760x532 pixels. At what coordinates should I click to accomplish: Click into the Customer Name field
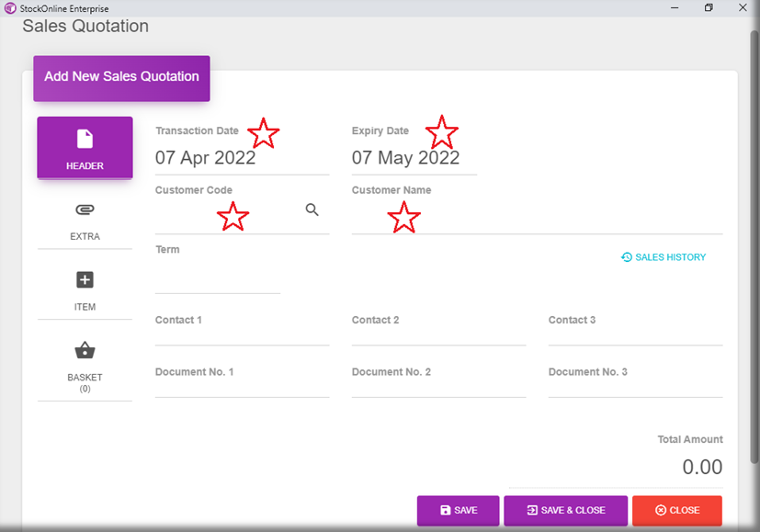point(536,219)
